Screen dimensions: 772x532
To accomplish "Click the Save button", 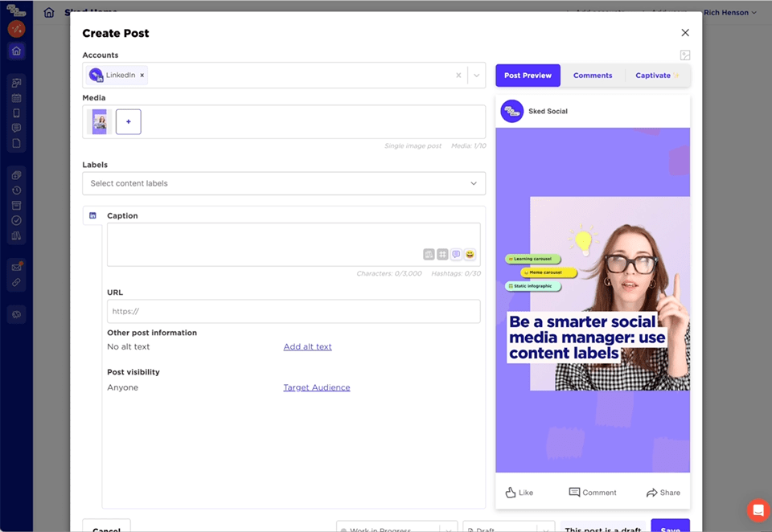I will [670, 526].
